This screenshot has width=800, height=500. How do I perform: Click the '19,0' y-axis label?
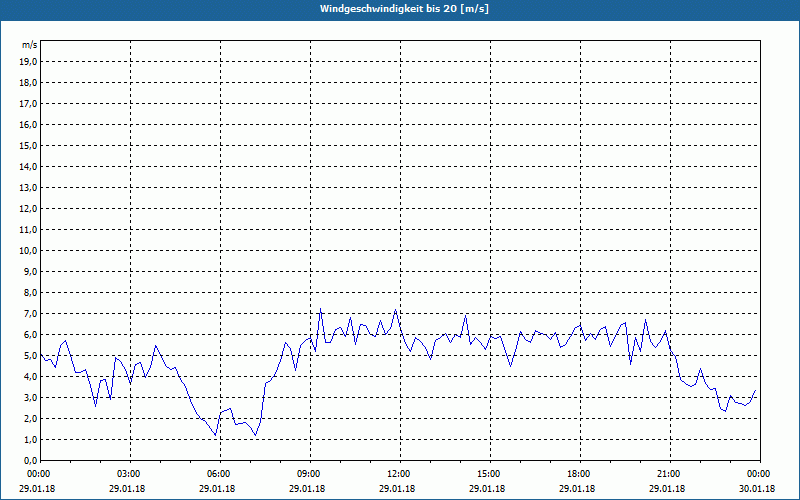pos(29,62)
